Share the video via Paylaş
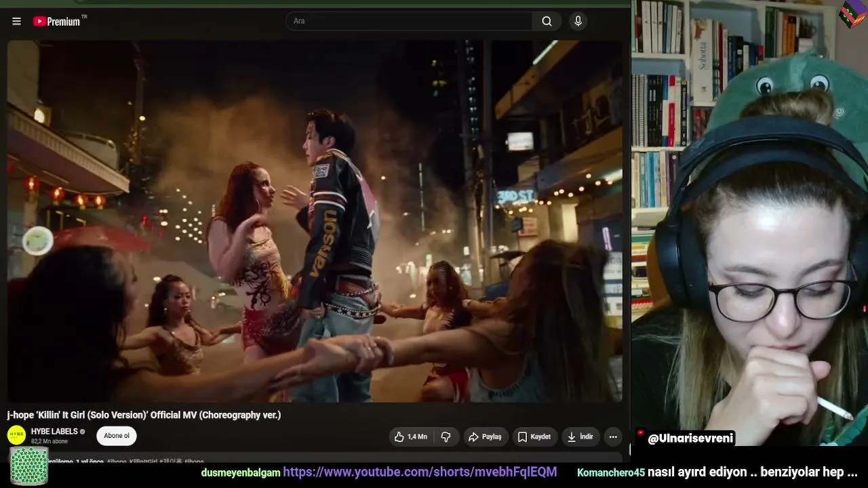The image size is (868, 488). coord(485,437)
